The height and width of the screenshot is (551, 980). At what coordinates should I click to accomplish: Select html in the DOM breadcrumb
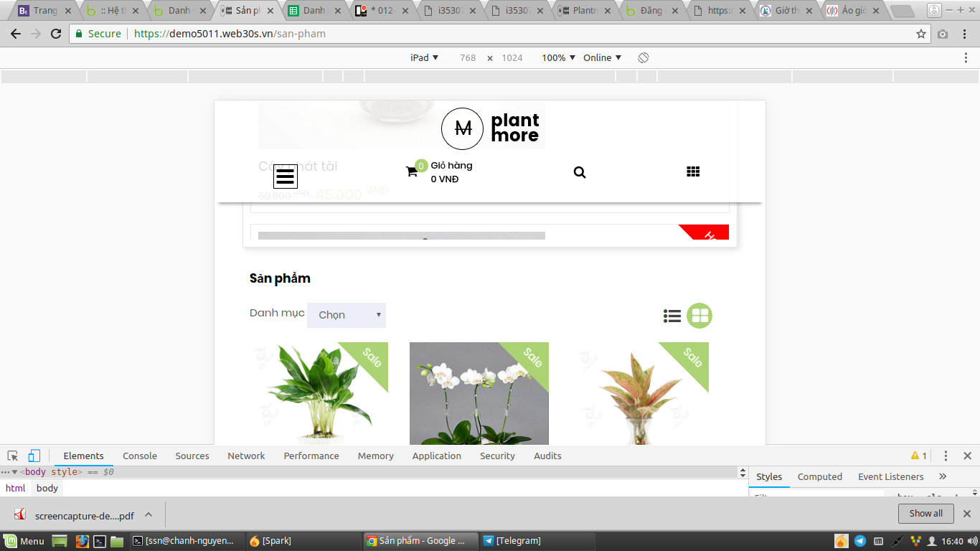(15, 488)
